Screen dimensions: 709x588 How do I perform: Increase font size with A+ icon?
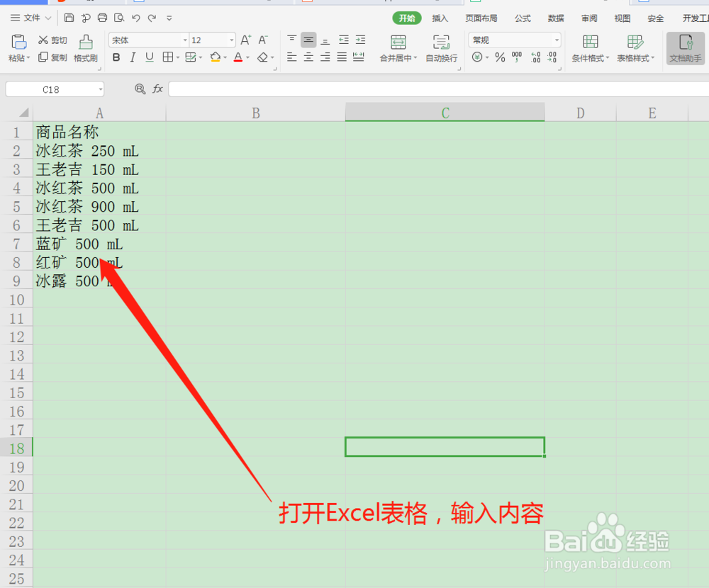coord(245,40)
